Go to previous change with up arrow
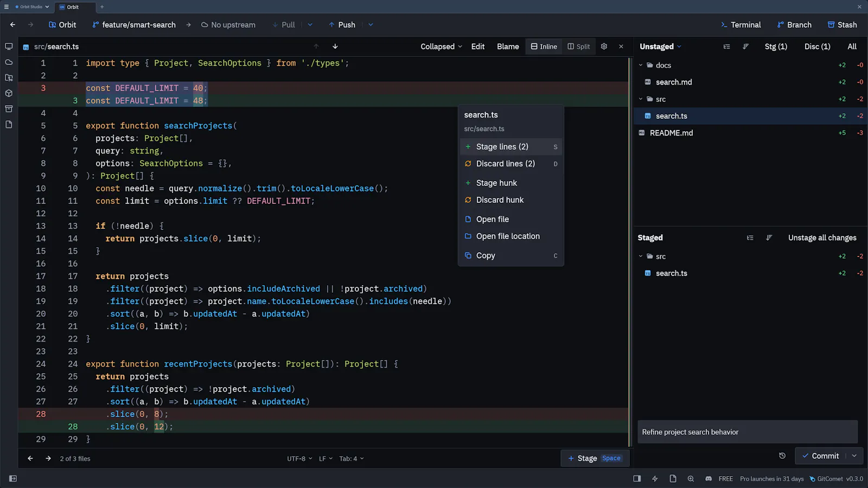The height and width of the screenshot is (488, 868). pyautogui.click(x=316, y=47)
